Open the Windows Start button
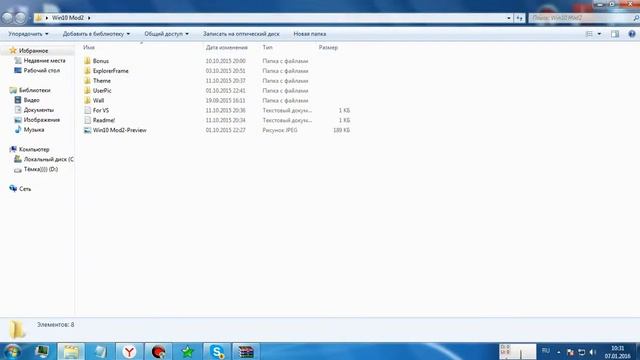This screenshot has height=360, width=640. point(12,351)
